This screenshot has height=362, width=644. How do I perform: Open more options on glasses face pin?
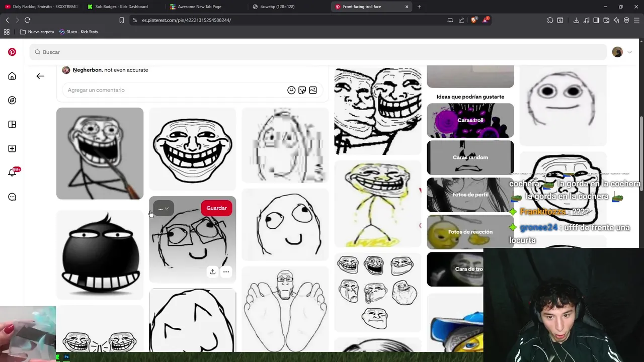point(226,271)
